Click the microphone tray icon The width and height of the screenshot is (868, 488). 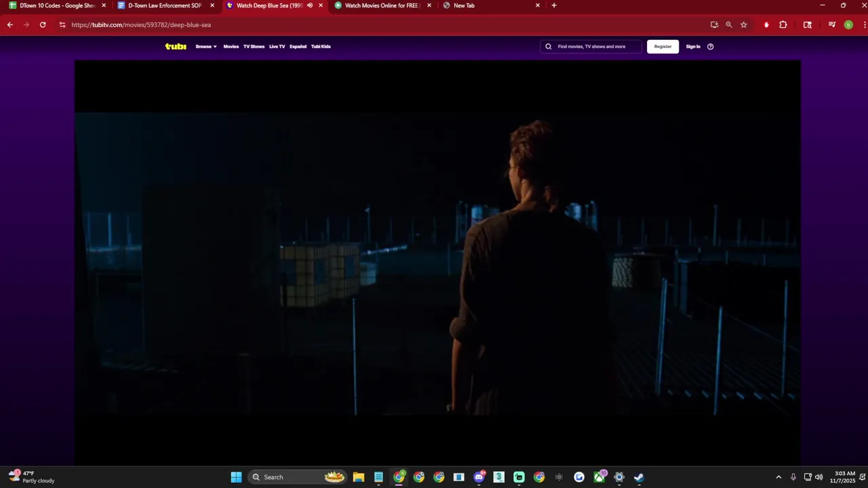(793, 477)
